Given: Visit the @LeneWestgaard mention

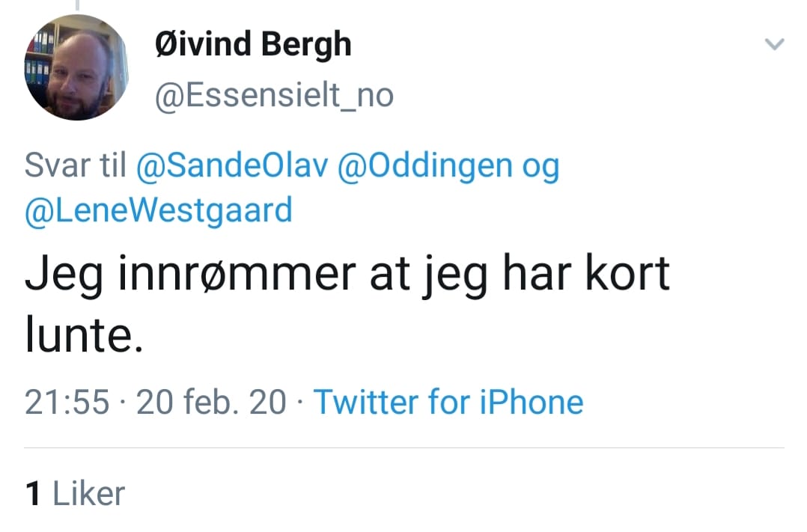Looking at the screenshot, I should click(x=159, y=211).
